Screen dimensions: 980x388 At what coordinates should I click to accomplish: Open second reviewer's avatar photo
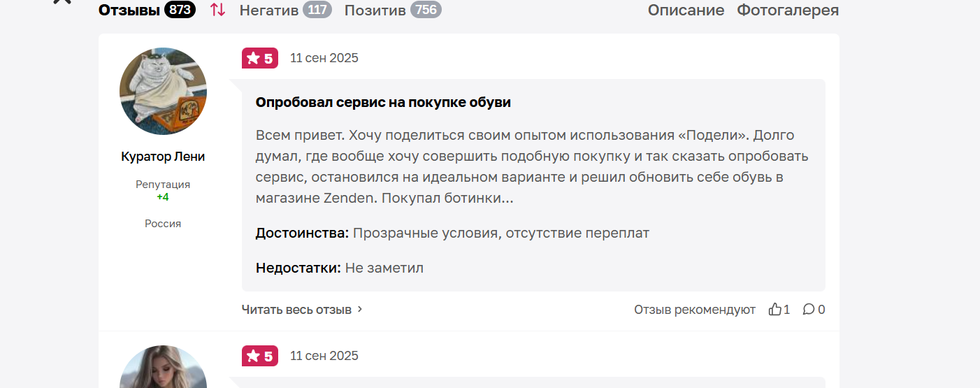163,366
